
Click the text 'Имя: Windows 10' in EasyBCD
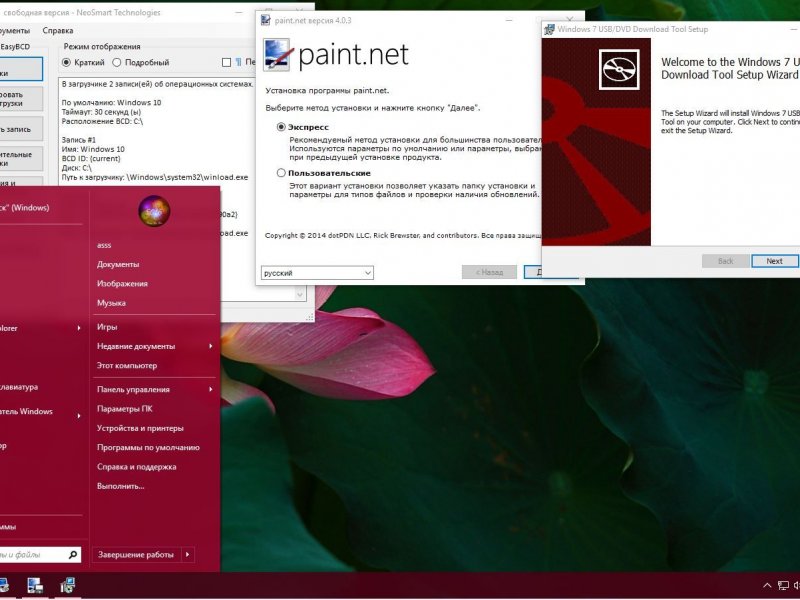pos(93,149)
